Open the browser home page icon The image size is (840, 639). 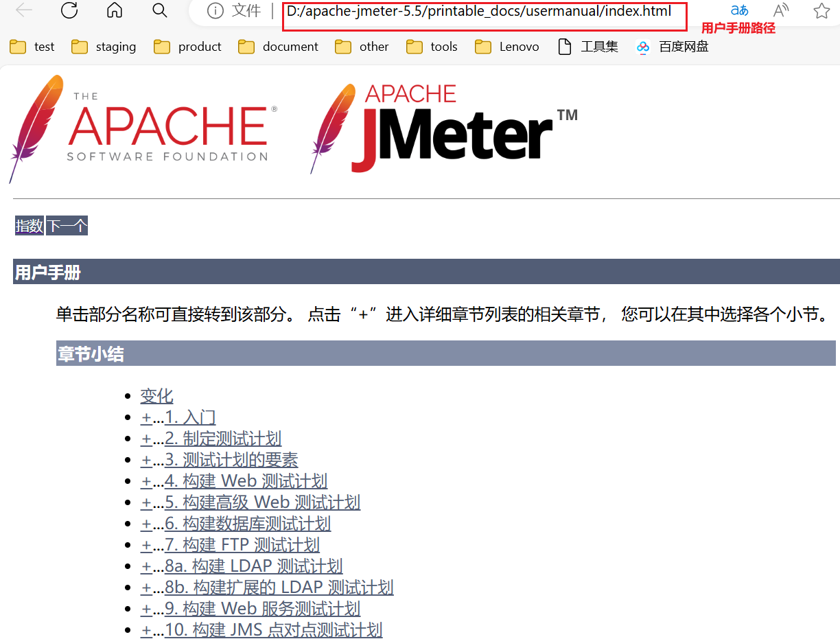tap(115, 10)
